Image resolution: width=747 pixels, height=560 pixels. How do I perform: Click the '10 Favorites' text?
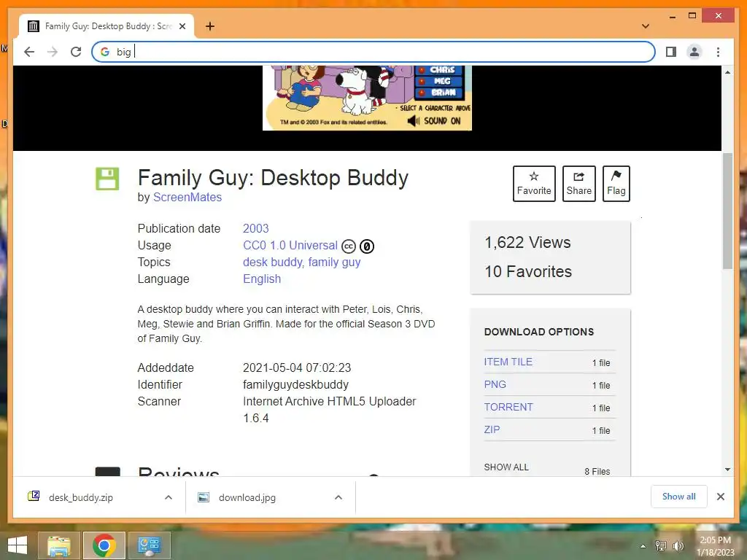528,271
